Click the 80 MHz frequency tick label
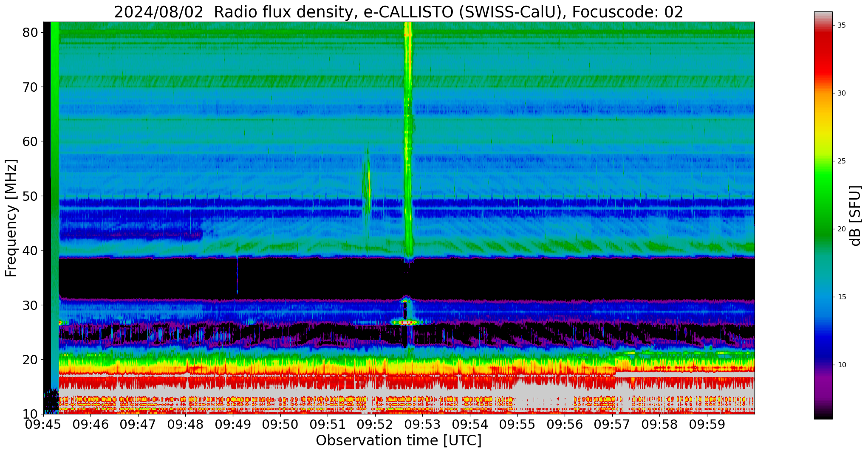Image resolution: width=868 pixels, height=453 pixels. [x=31, y=33]
